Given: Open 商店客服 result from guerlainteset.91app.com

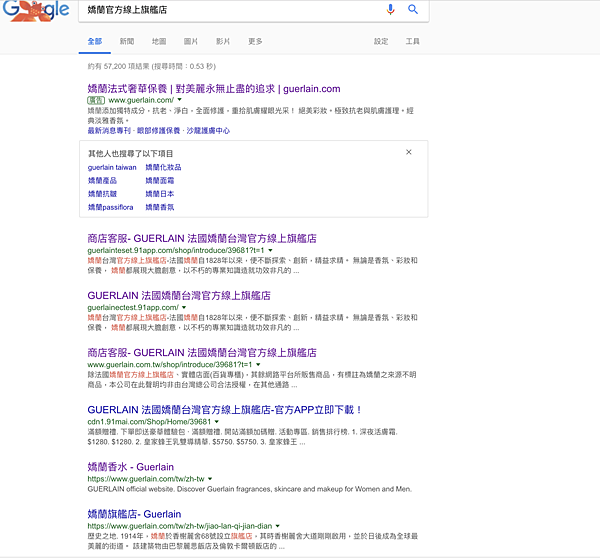Looking at the screenshot, I should [x=202, y=238].
